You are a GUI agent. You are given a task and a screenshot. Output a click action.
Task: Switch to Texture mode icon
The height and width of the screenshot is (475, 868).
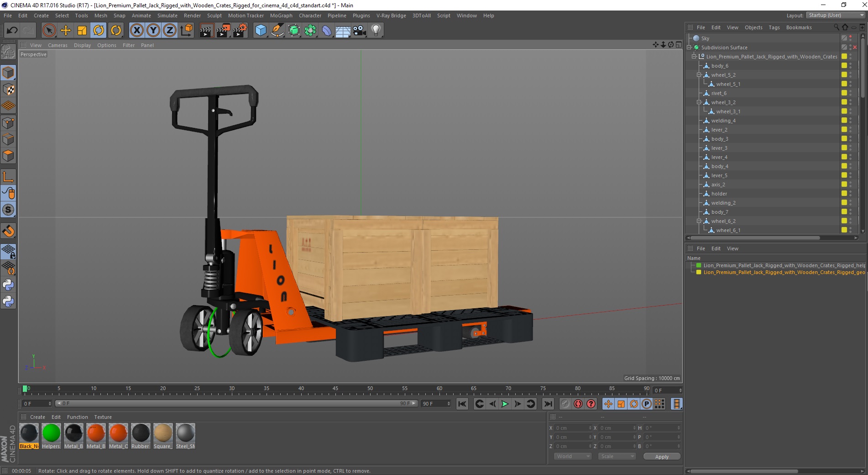(8, 89)
